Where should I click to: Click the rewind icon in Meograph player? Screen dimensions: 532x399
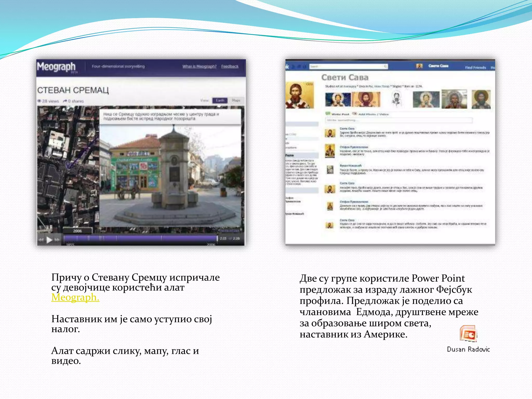pyautogui.click(x=41, y=240)
